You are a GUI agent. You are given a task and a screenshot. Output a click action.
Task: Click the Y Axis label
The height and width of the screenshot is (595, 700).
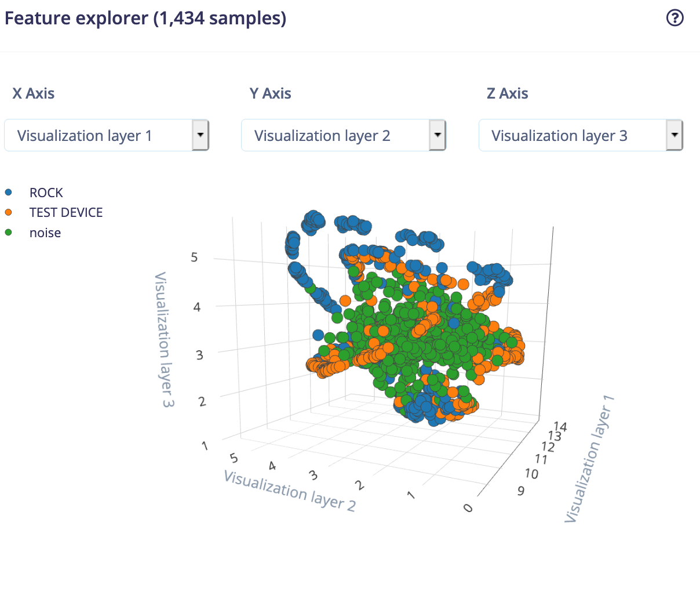coord(271,93)
